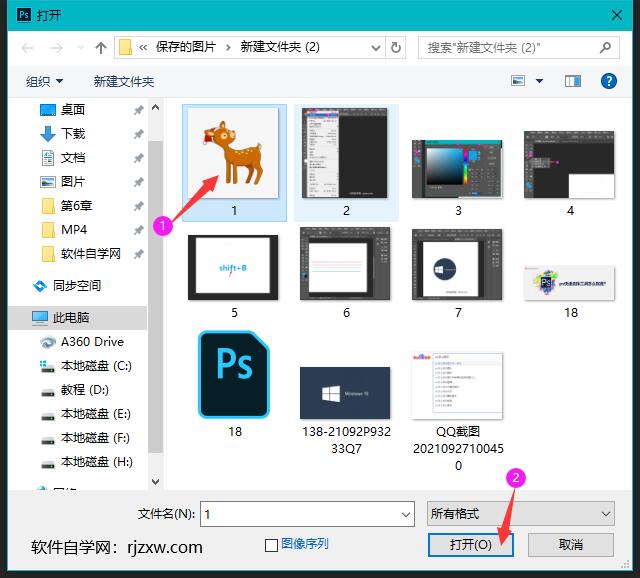The height and width of the screenshot is (578, 640).
Task: Open 本地磁盘 (H:) drive
Action: [96, 462]
